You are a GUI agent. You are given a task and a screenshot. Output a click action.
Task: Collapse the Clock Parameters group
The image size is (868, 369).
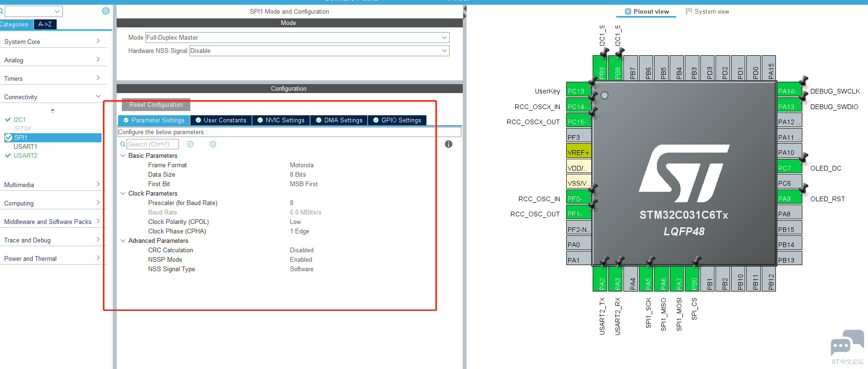click(123, 193)
